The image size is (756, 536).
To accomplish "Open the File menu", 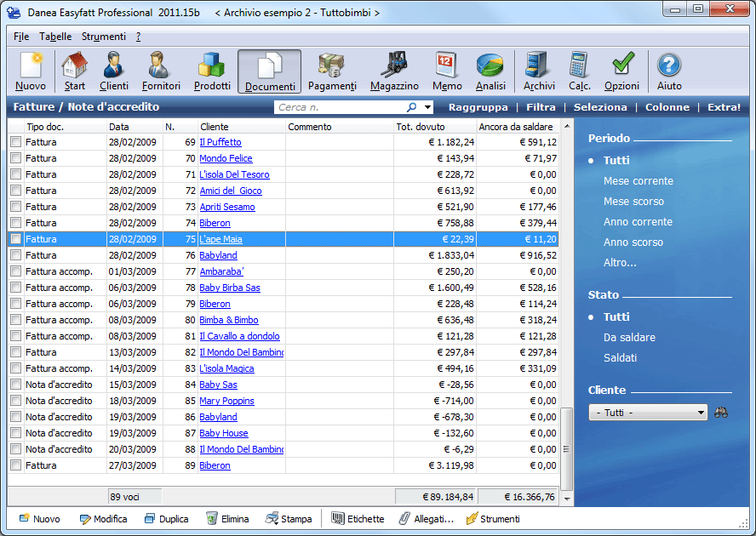I will point(21,37).
